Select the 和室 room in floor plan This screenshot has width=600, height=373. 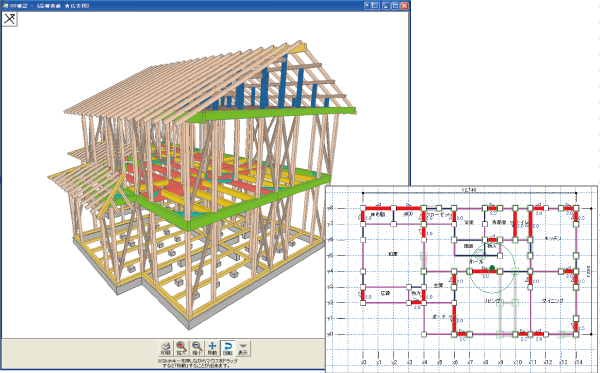[393, 254]
